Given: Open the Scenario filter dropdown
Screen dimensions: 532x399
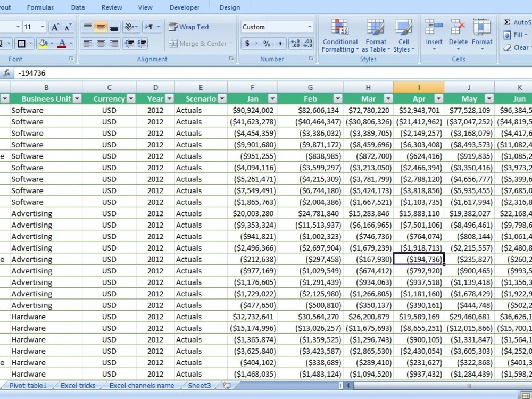Looking at the screenshot, I should 222,99.
